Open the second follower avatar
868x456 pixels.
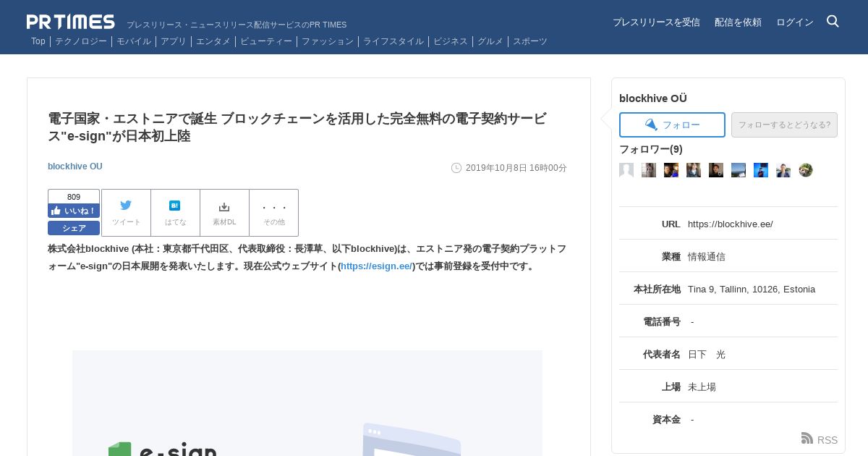pyautogui.click(x=649, y=170)
